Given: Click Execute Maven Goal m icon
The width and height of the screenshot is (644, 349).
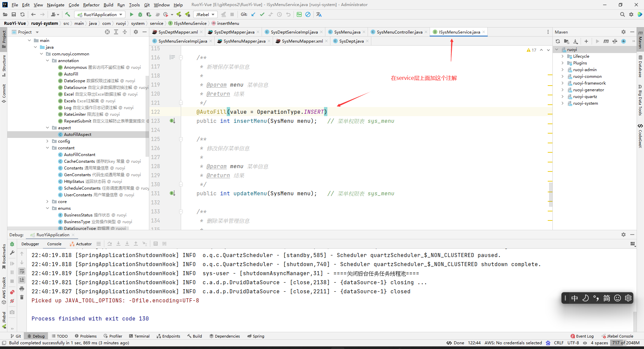Looking at the screenshot, I should tap(606, 41).
